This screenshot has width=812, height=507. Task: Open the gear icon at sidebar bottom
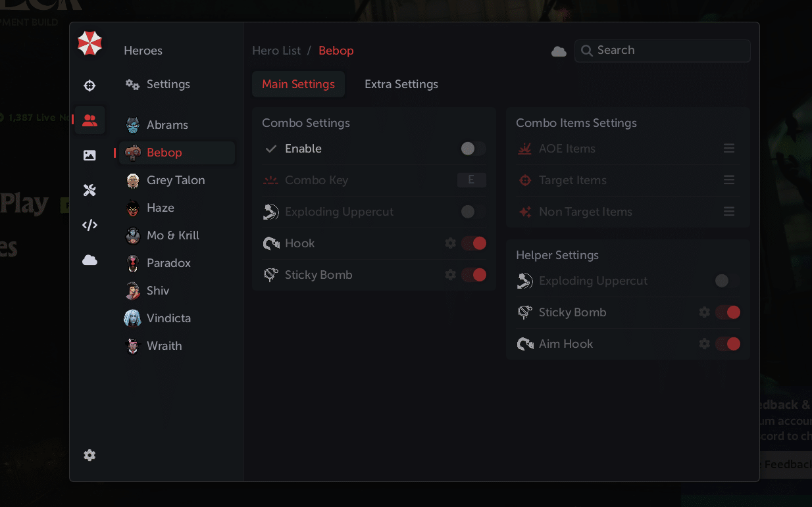tap(89, 455)
